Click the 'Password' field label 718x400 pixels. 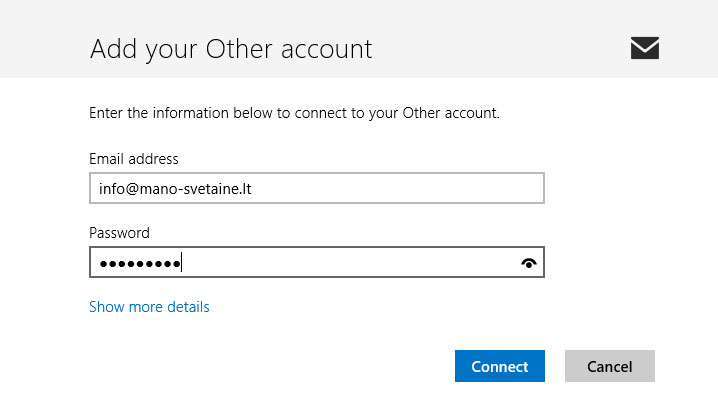click(119, 233)
